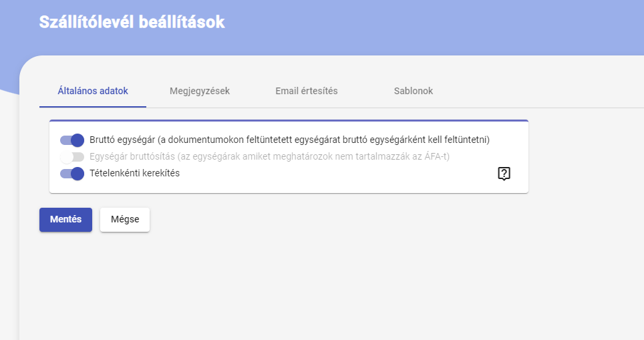This screenshot has width=644, height=340.
Task: Click the Egységár bruttósítás label text
Action: 269,157
